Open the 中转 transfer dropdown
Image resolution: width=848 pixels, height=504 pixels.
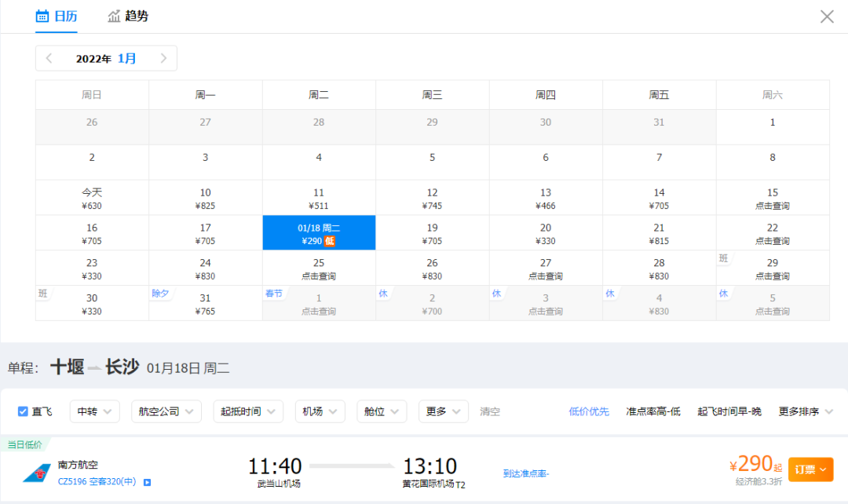click(x=94, y=411)
